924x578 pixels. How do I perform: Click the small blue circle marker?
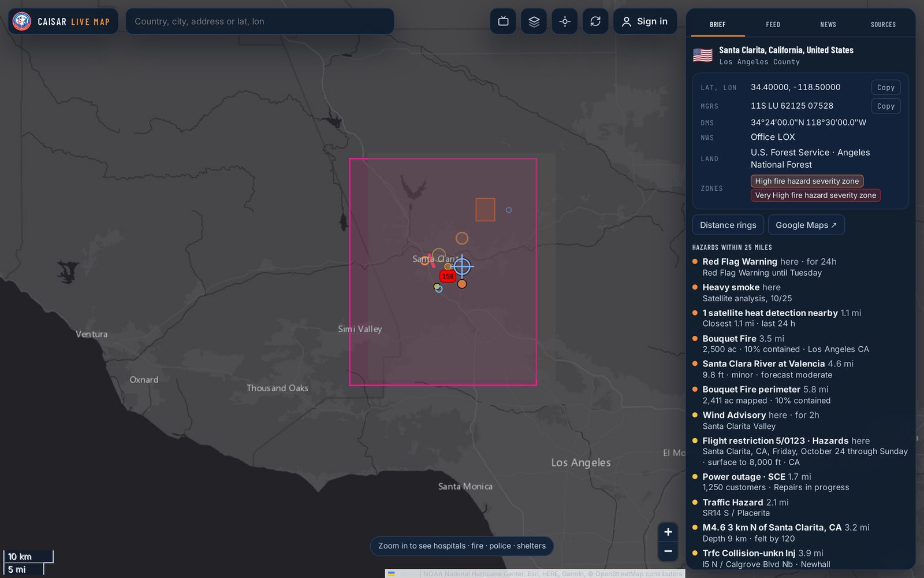click(x=509, y=210)
